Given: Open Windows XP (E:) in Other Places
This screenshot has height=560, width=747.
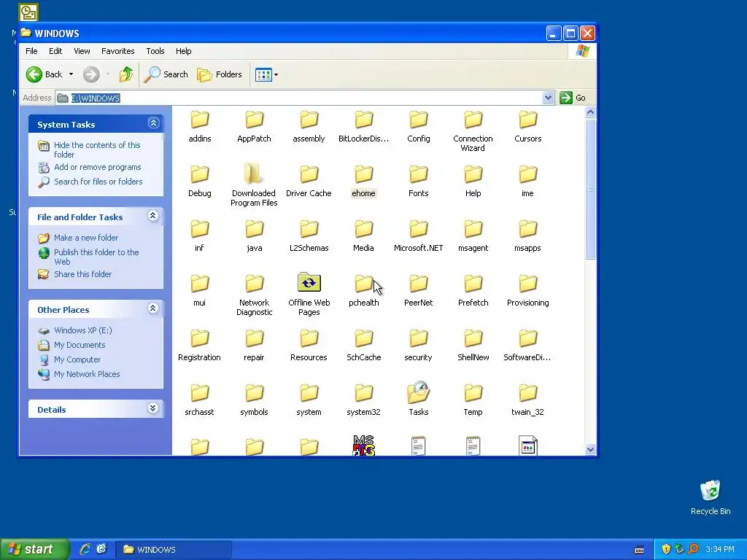Looking at the screenshot, I should click(x=83, y=330).
